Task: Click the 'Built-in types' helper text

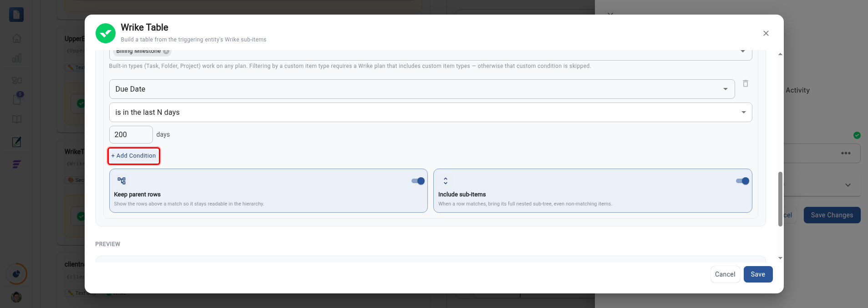Action: coord(350,66)
